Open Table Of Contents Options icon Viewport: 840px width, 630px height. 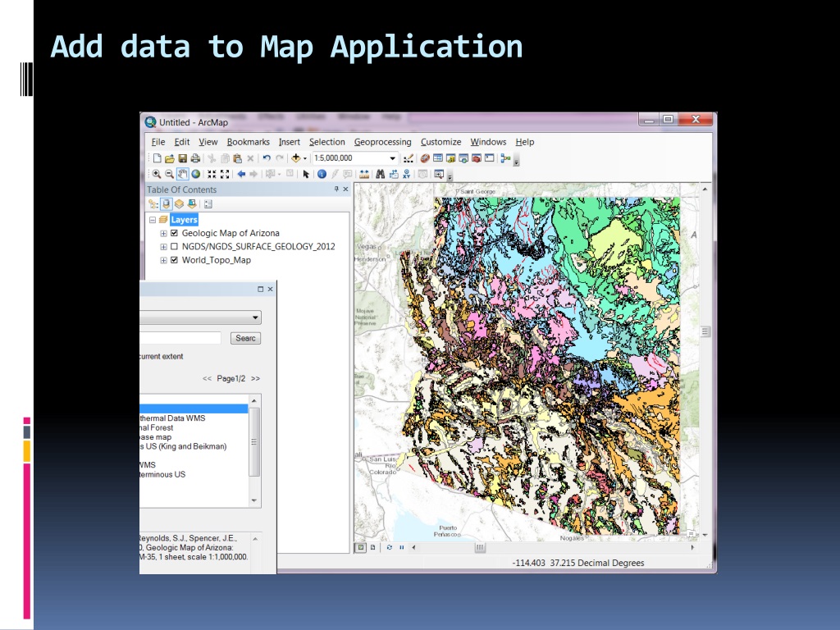208,204
